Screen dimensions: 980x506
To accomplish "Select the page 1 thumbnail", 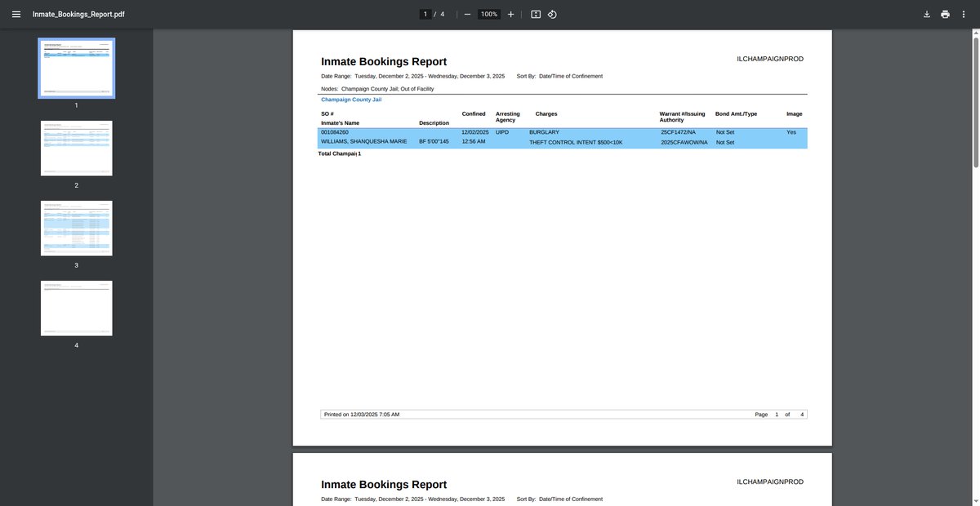I will 77,68.
